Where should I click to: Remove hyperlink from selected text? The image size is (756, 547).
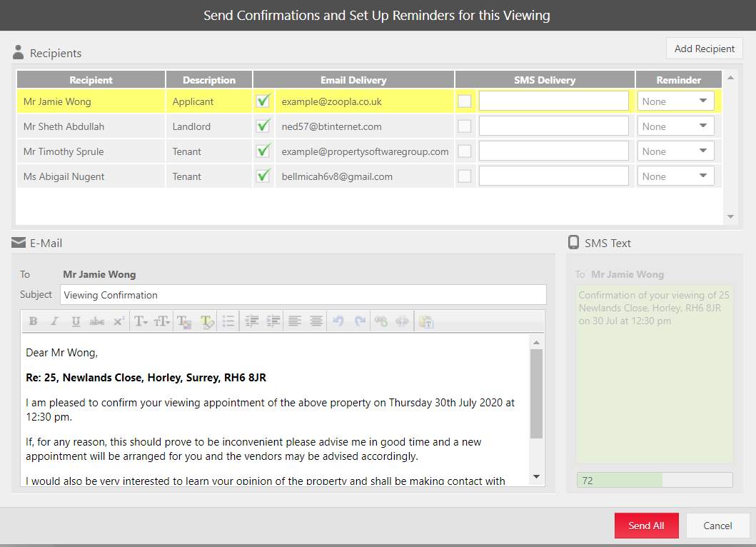click(402, 321)
